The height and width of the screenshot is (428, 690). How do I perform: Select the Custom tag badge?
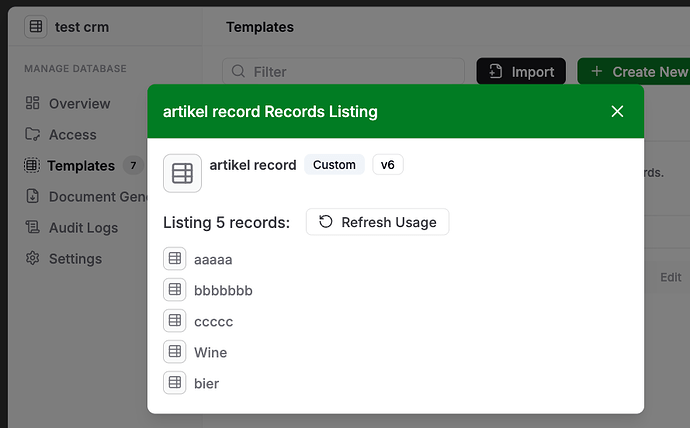coord(334,165)
